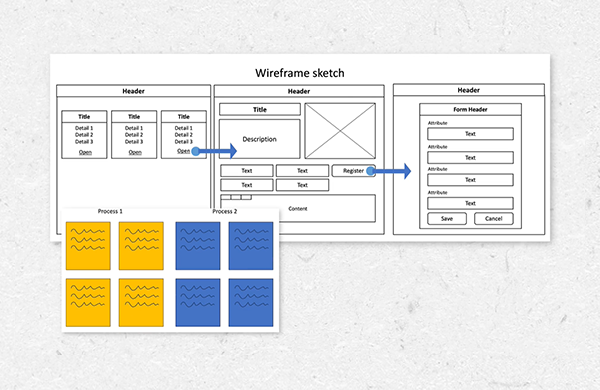Screen dimensions: 600x390
Task: Select the bottom-right blue sticky note of Process 2
Action: point(251,302)
